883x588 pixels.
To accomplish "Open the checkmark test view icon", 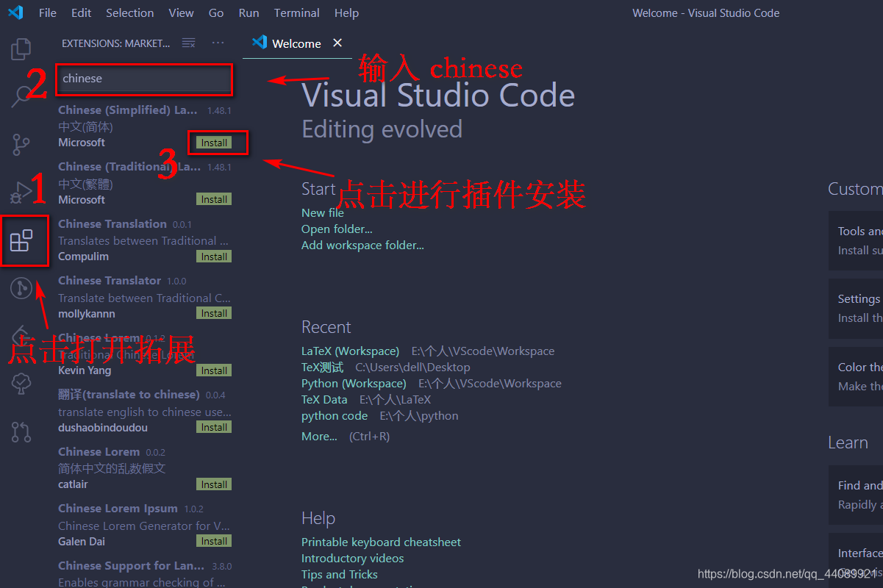I will tap(21, 383).
